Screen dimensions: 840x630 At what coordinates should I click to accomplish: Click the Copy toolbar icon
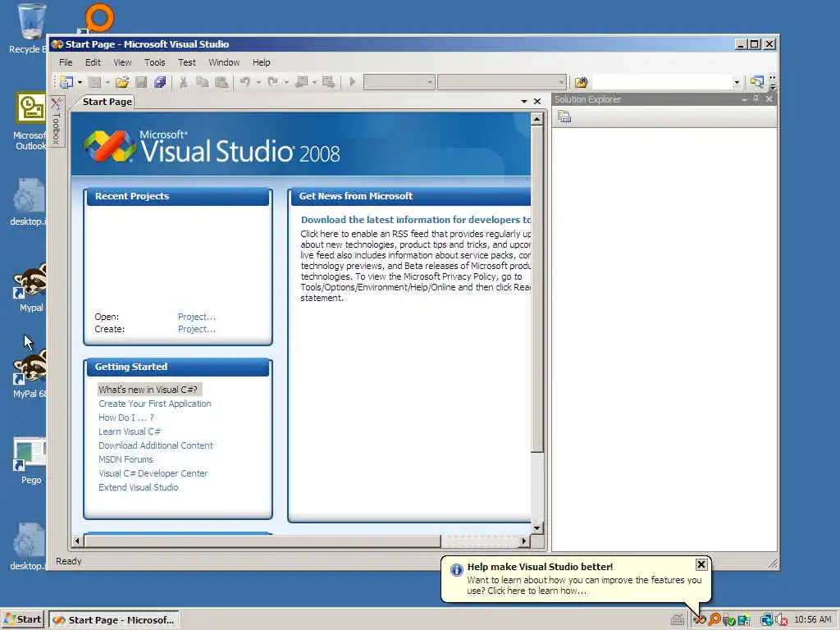202,82
